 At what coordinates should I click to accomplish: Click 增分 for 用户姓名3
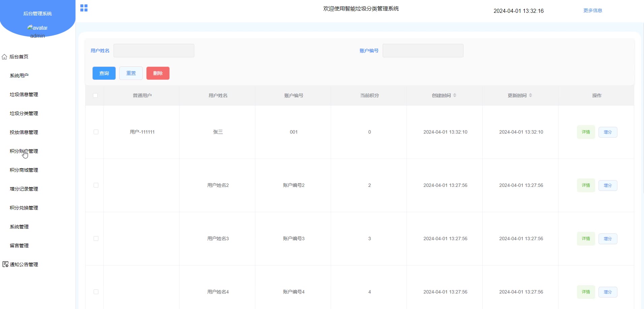pos(608,239)
